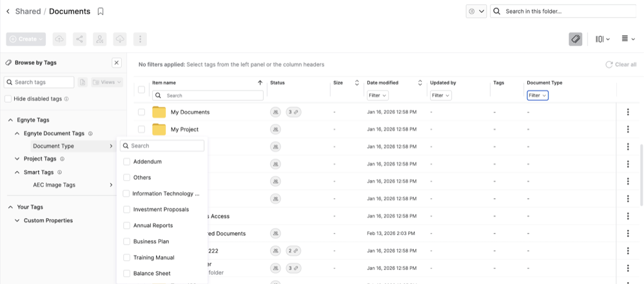The height and width of the screenshot is (284, 644).
Task: Select the My Documents row checkbox
Action: point(141,112)
